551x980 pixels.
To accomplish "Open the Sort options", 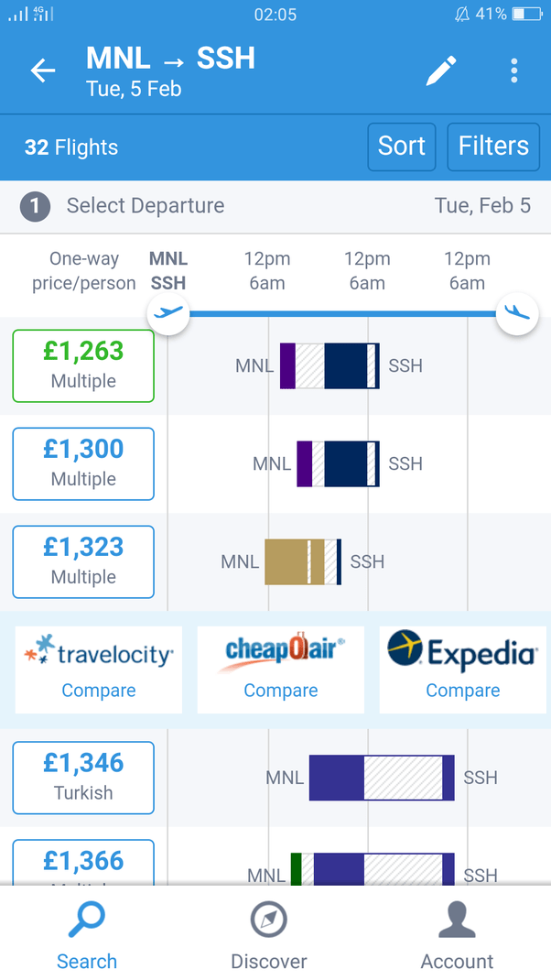I will (x=402, y=147).
